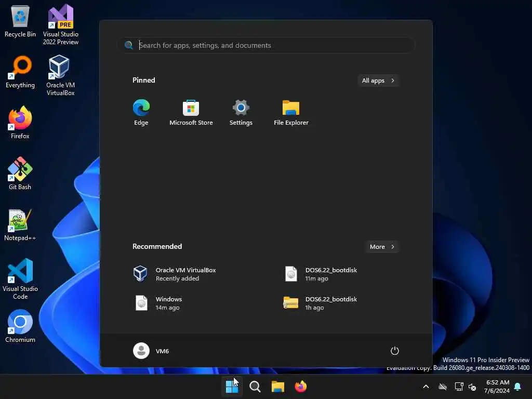
Task: Select the Notepad++ desktop shortcut
Action: [20, 224]
